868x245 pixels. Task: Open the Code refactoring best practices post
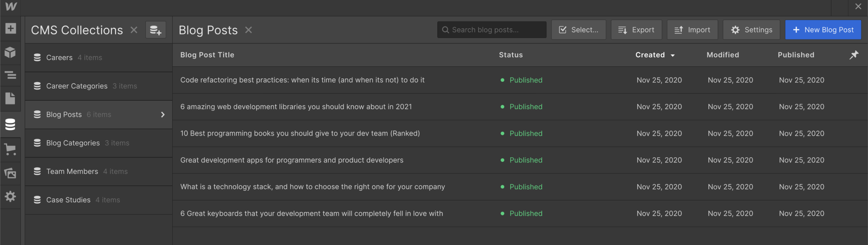coord(302,80)
